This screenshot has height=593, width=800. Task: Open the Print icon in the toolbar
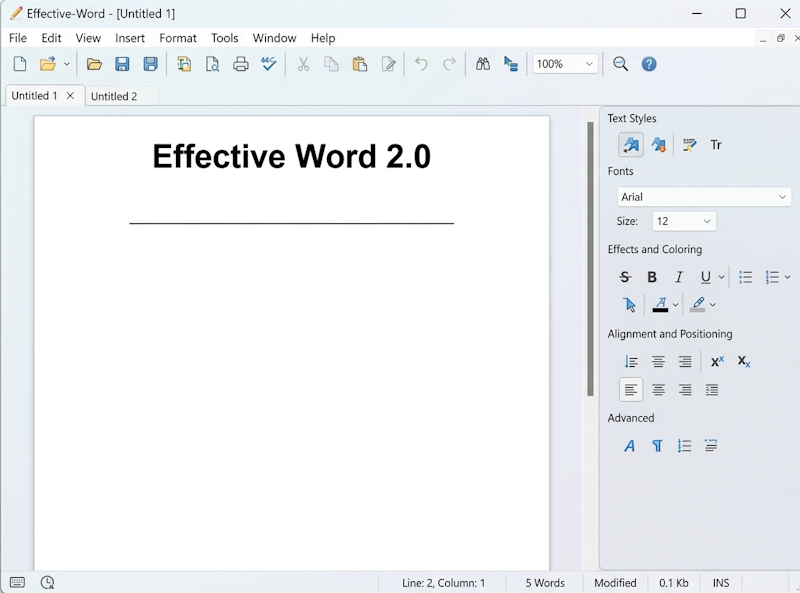(x=240, y=63)
